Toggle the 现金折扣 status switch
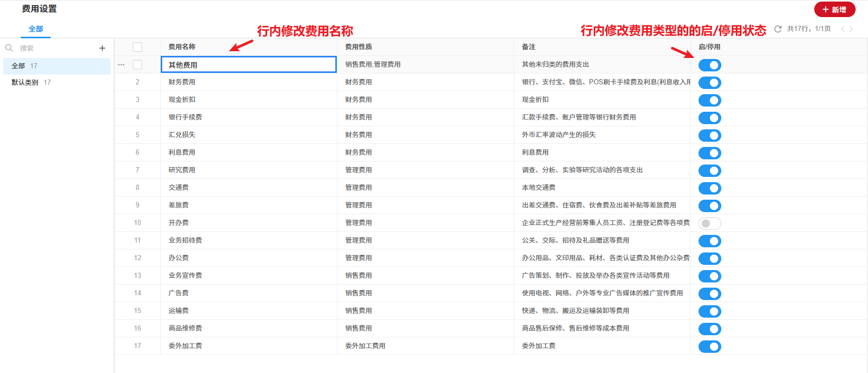868x373 pixels. (710, 100)
